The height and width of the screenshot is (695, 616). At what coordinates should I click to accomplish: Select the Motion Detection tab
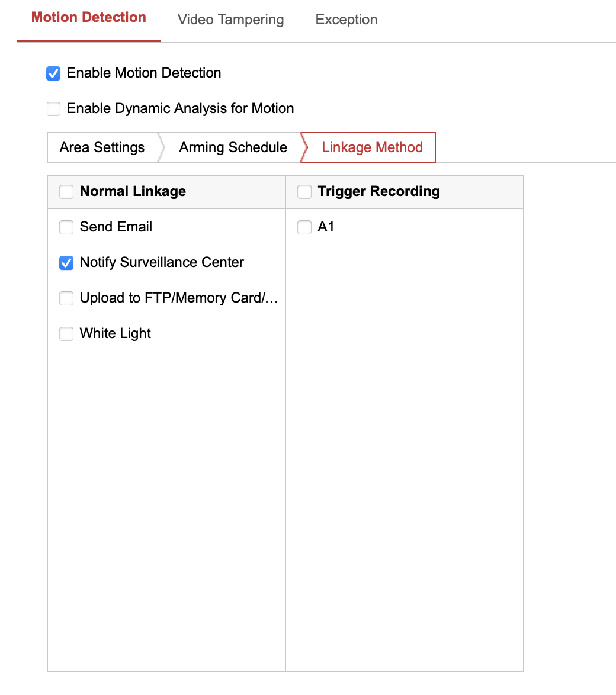pos(88,17)
